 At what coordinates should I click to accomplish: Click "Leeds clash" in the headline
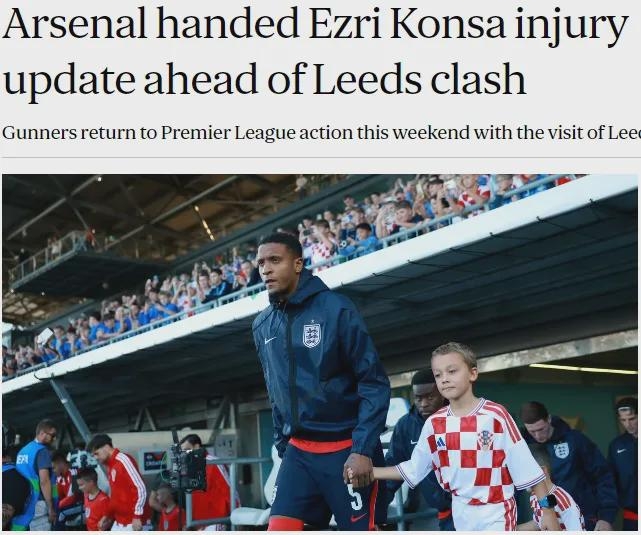[x=419, y=78]
